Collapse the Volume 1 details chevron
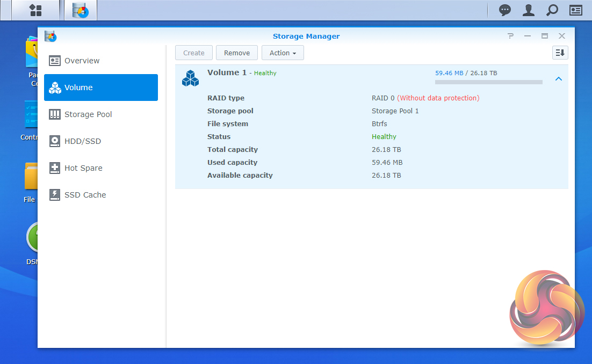Screen dimensions: 592x364 click(x=559, y=79)
